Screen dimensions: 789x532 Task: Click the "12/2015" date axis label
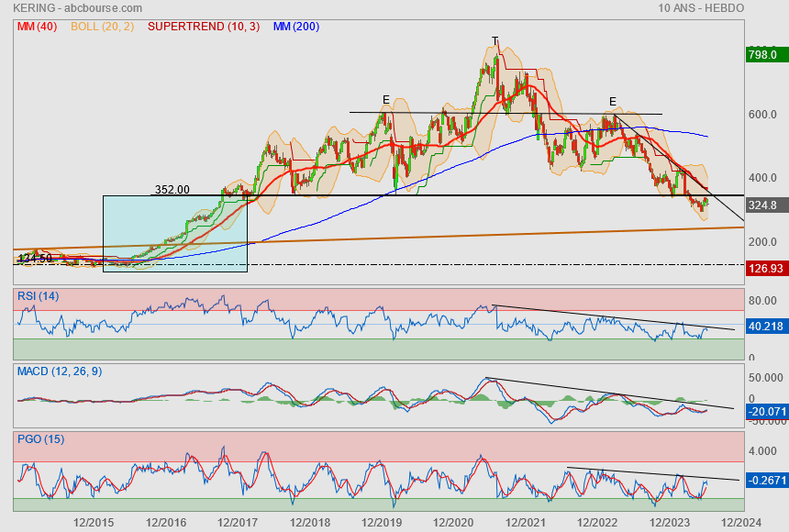[x=94, y=523]
